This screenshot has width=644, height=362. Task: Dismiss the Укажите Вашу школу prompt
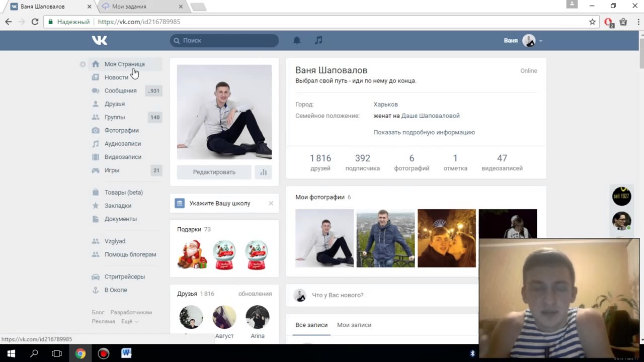click(271, 203)
